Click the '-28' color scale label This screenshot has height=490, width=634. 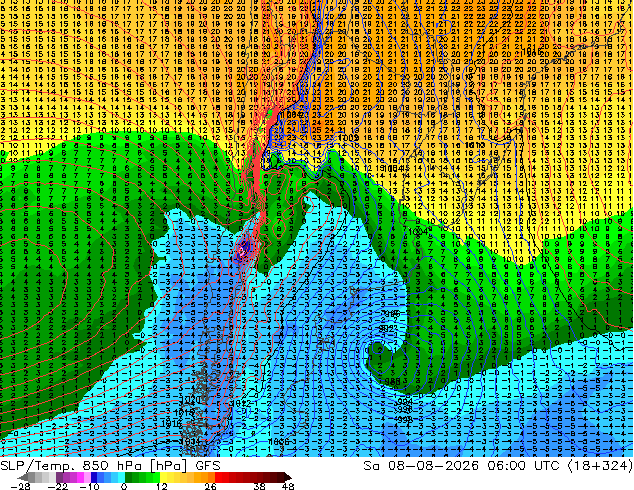(20, 486)
